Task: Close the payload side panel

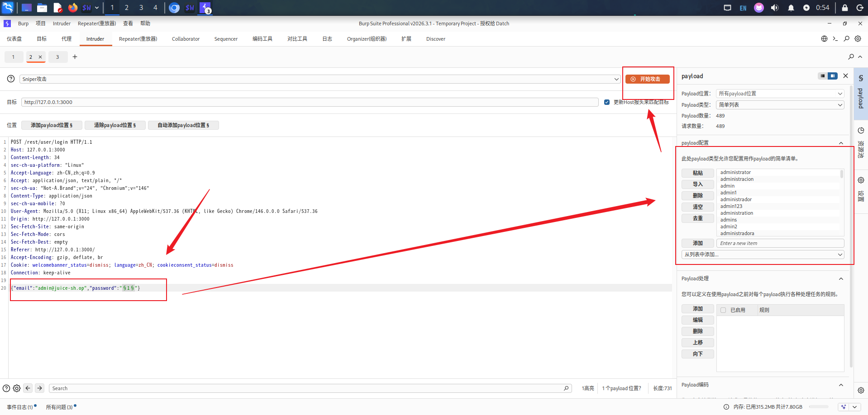Action: point(845,76)
